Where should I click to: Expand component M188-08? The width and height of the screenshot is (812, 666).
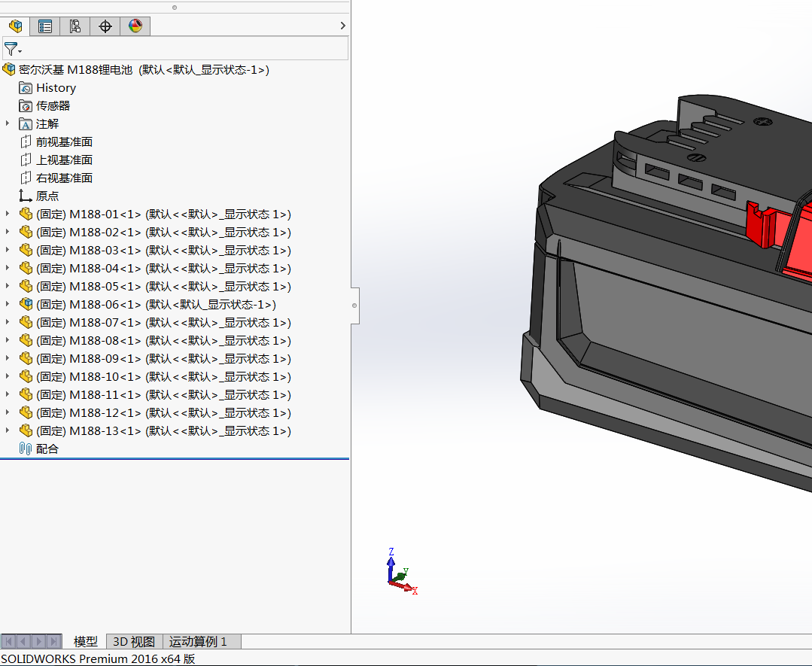(8, 340)
